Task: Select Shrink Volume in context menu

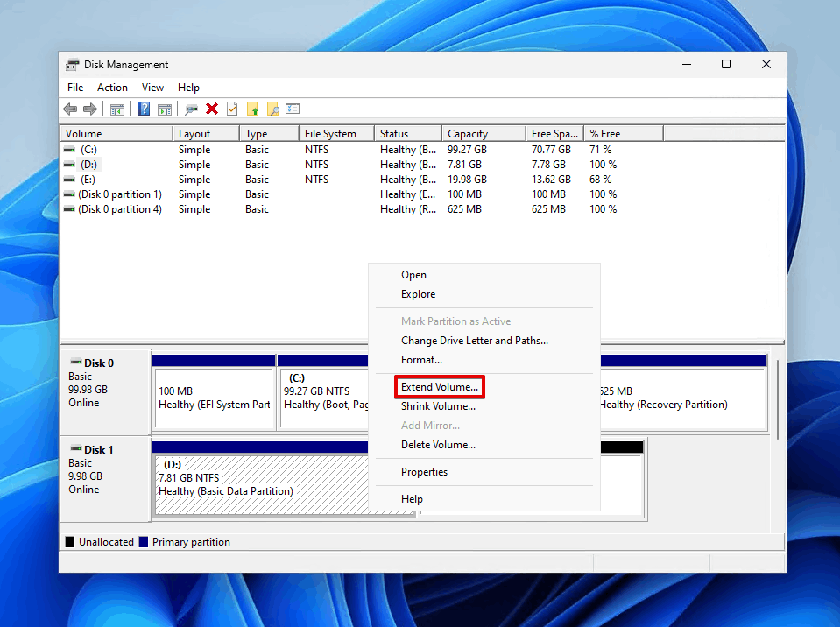Action: (x=438, y=406)
